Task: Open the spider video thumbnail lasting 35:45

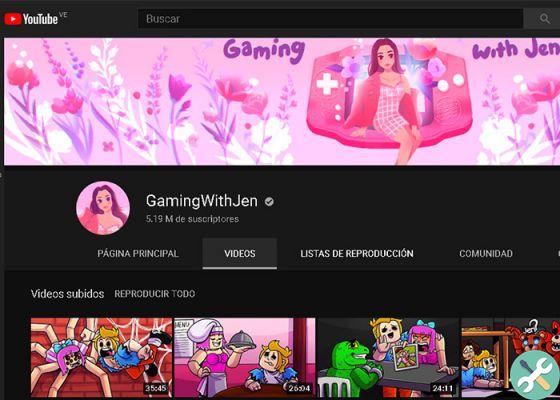Action: click(x=101, y=358)
